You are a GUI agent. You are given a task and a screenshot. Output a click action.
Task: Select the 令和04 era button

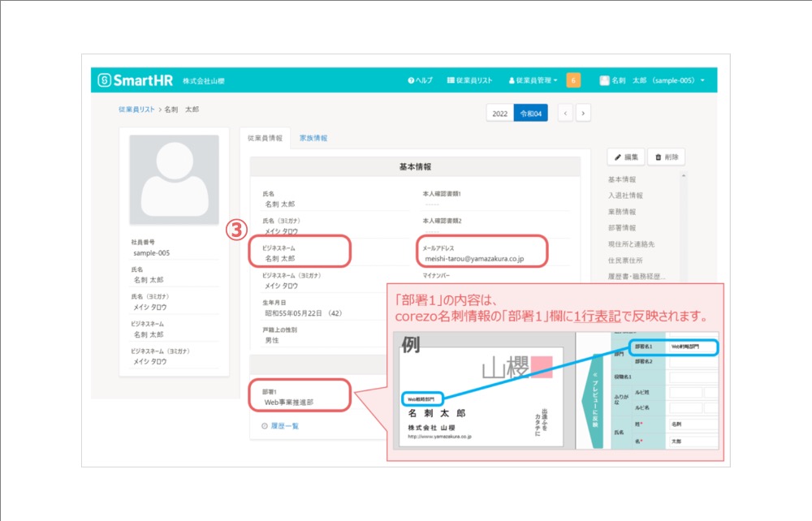531,114
